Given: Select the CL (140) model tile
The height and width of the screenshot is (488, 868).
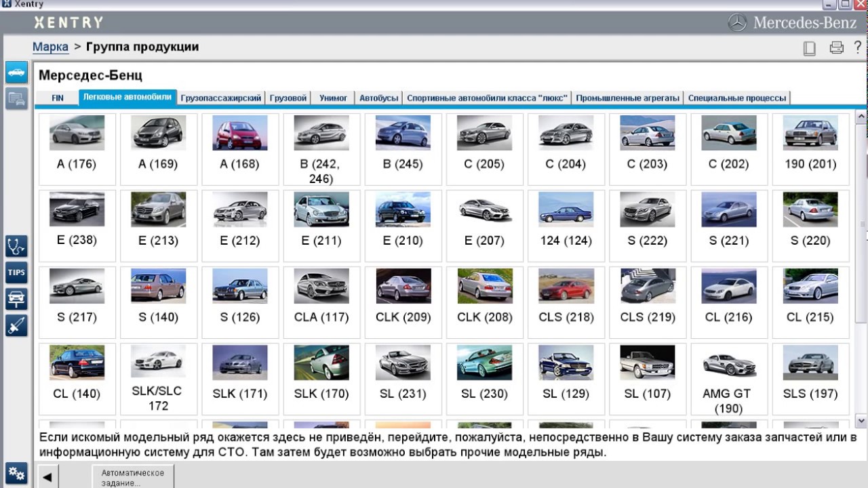Looking at the screenshot, I should pos(77,379).
